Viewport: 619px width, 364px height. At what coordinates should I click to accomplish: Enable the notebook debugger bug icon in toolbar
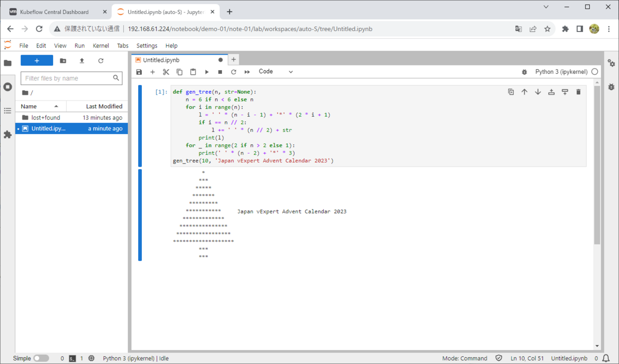click(525, 72)
